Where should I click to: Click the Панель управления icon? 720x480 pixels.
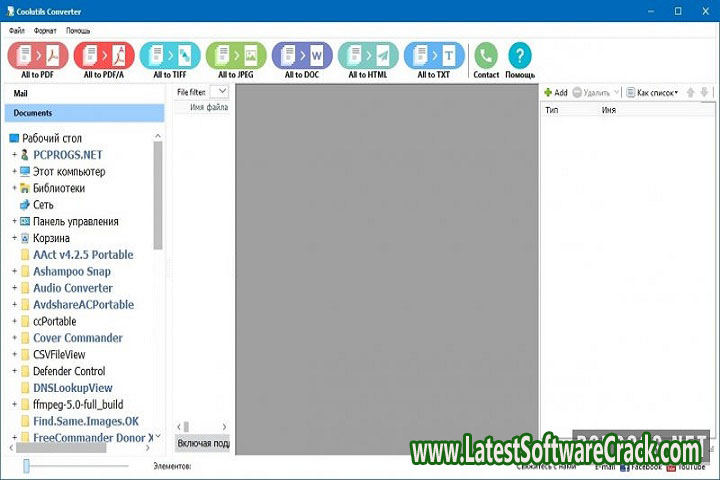pyautogui.click(x=25, y=221)
